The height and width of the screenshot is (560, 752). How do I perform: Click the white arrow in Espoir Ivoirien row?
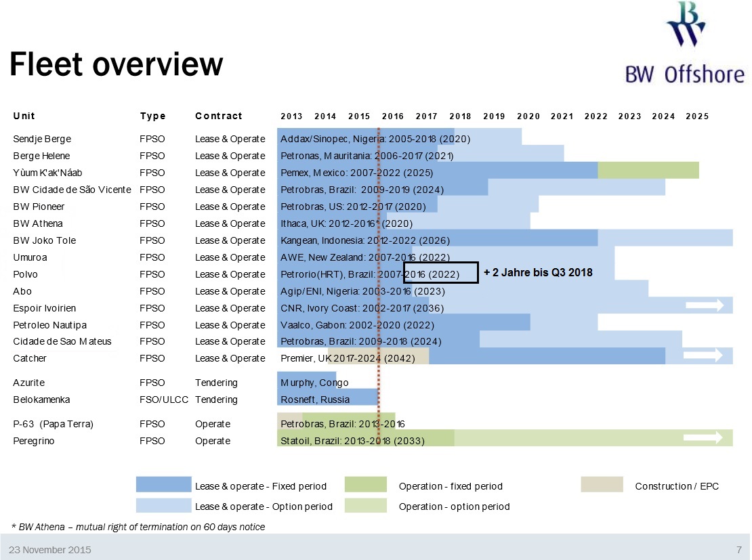click(705, 305)
